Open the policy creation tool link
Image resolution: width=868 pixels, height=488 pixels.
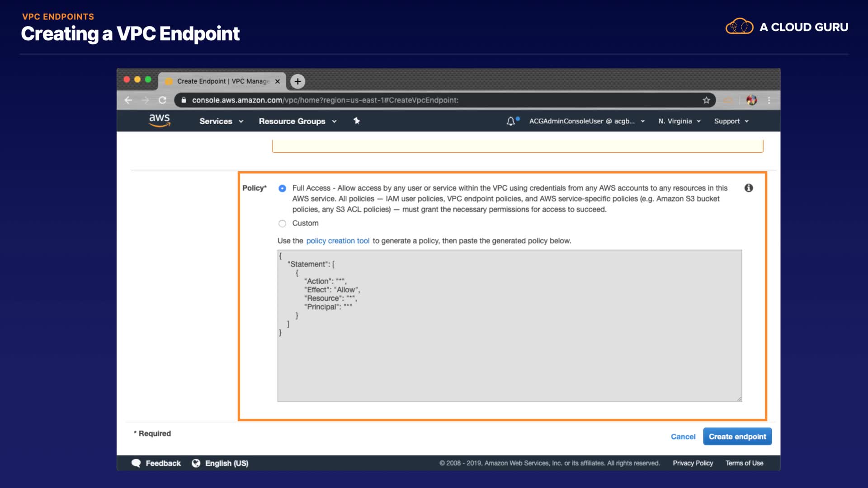pyautogui.click(x=338, y=241)
